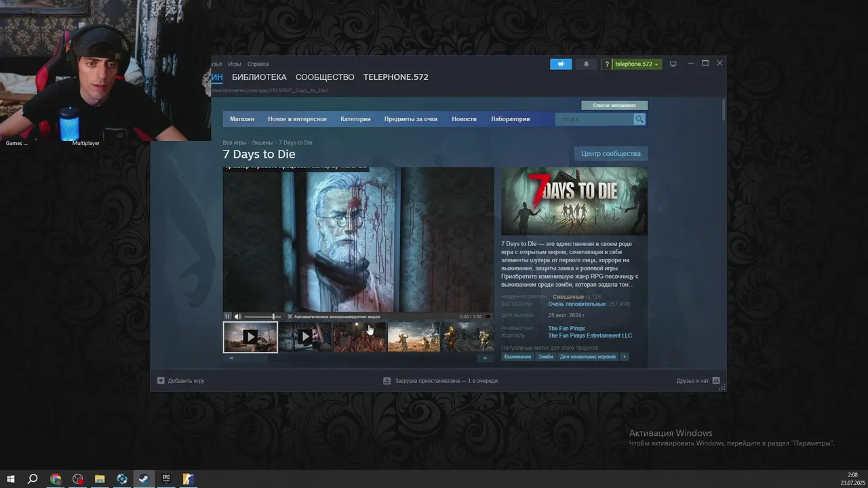The height and width of the screenshot is (488, 868).
Task: Select the first trailer thumbnail
Action: pos(250,337)
